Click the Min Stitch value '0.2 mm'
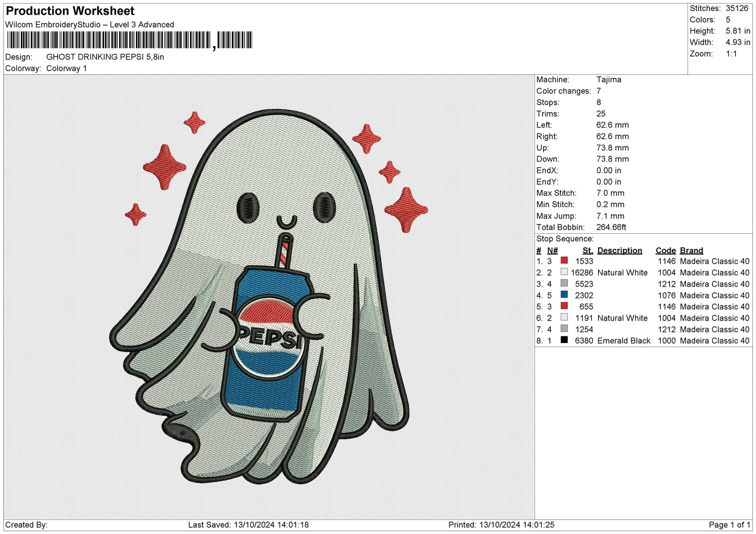This screenshot has width=756, height=534. pyautogui.click(x=610, y=204)
